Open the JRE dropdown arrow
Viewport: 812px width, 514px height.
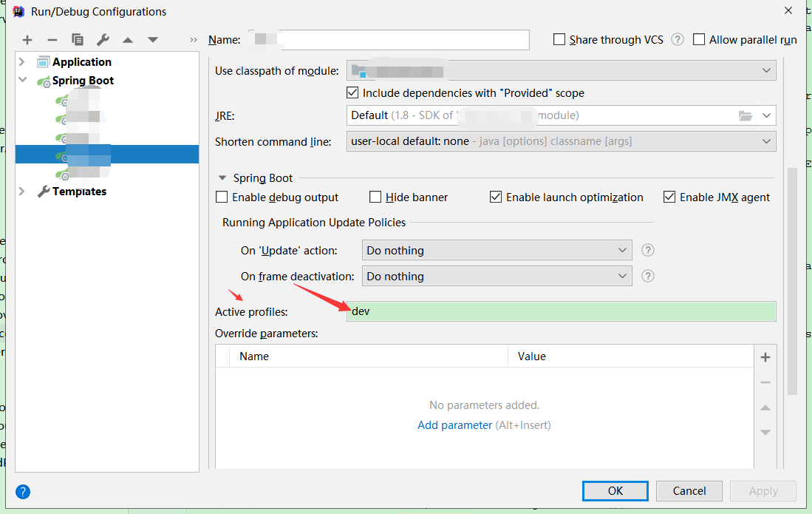click(x=766, y=115)
